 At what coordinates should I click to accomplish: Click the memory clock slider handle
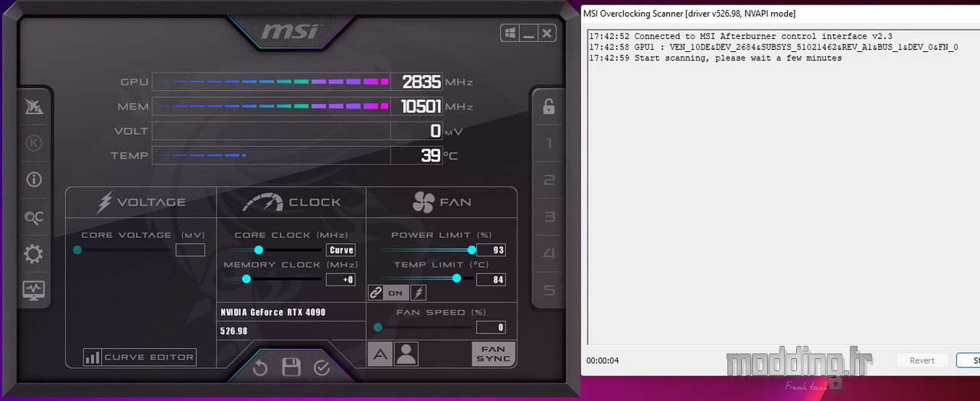[247, 279]
